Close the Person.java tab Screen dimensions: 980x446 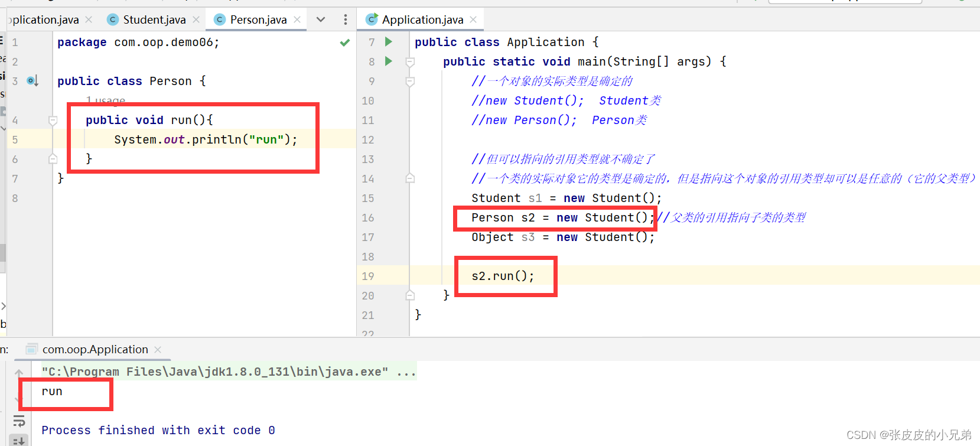coord(297,19)
